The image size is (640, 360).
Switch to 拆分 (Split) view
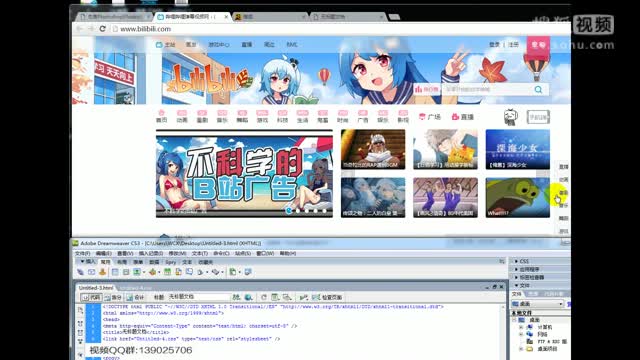click(113, 297)
